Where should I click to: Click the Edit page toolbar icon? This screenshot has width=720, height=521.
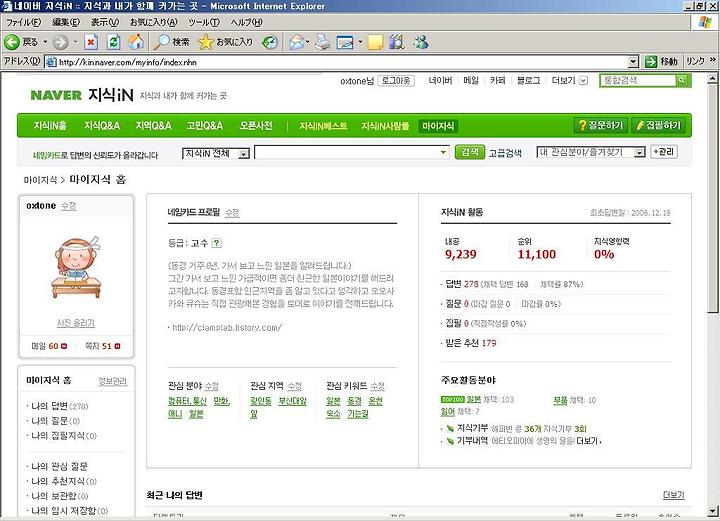[345, 42]
